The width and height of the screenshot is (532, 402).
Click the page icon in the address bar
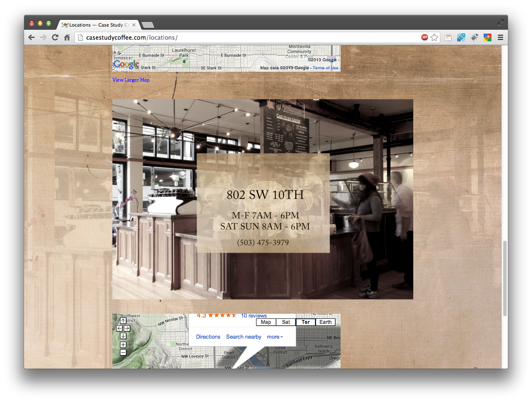point(81,38)
